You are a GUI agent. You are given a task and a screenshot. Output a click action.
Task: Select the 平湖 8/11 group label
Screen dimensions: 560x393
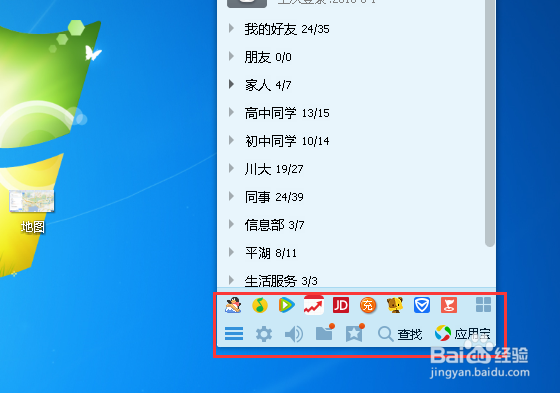pyautogui.click(x=271, y=253)
